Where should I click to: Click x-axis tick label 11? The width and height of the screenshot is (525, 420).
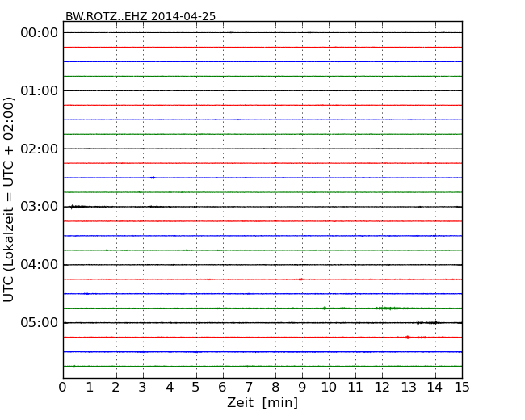355,388
